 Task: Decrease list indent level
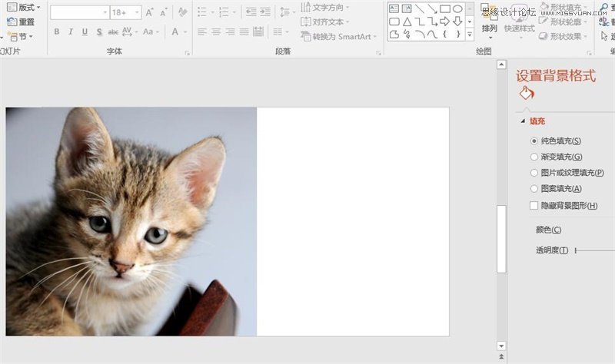[x=251, y=12]
